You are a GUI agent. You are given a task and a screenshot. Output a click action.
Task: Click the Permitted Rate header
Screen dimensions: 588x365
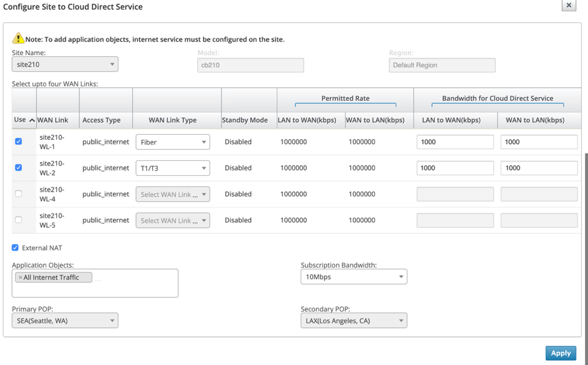pos(345,99)
